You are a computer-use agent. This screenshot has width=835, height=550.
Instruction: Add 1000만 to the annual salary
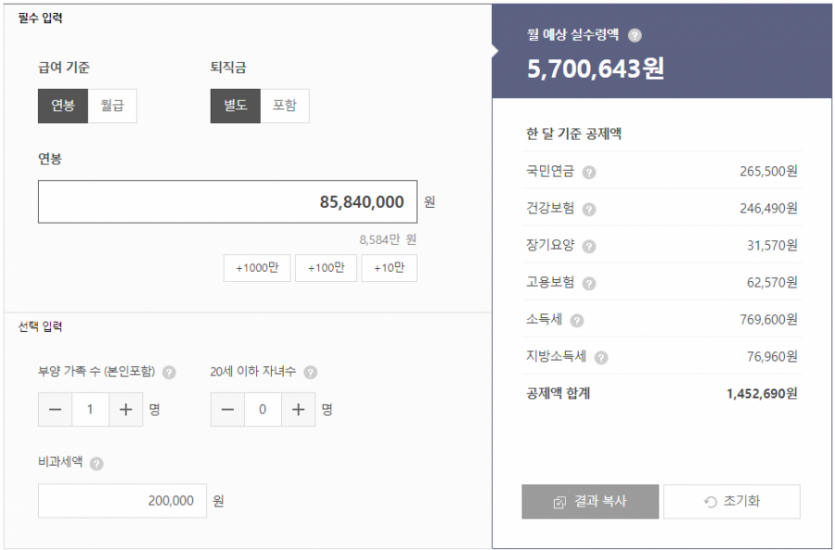pyautogui.click(x=256, y=268)
